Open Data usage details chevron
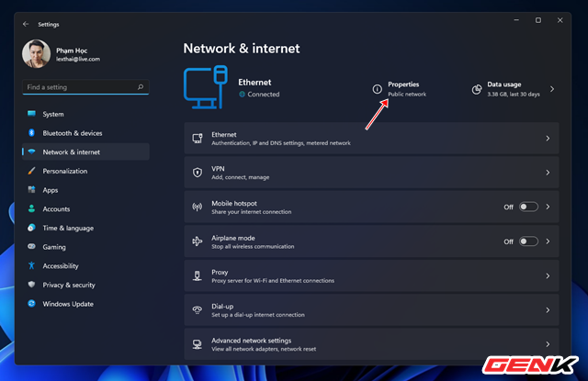The height and width of the screenshot is (381, 588). tap(552, 89)
